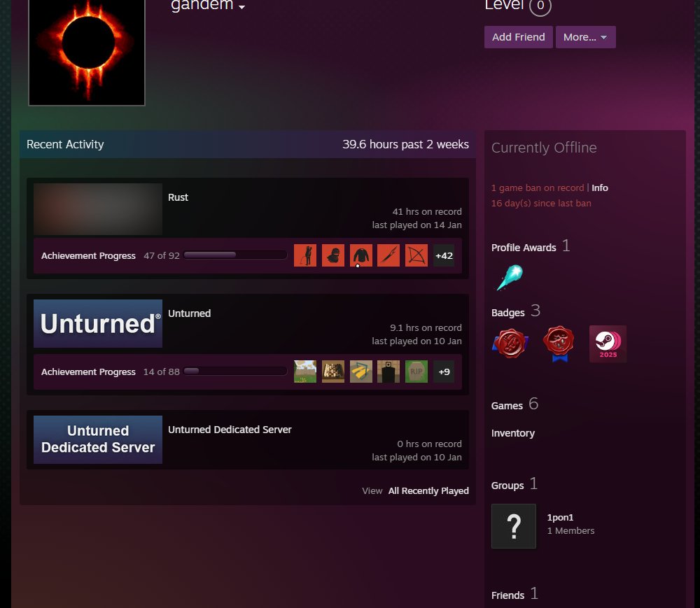Click Unturned Achievement Progress label

point(88,372)
